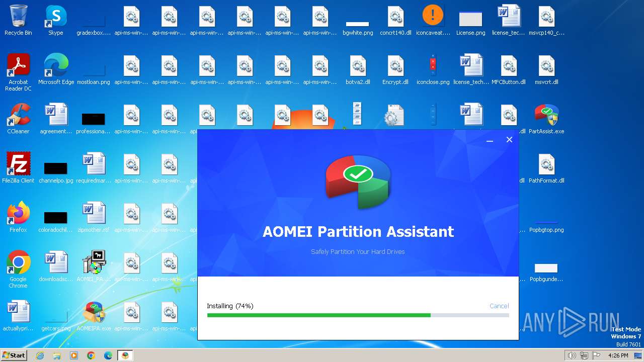The image size is (644, 362).
Task: Select license_tec... document in top row
Action: pyautogui.click(x=509, y=21)
